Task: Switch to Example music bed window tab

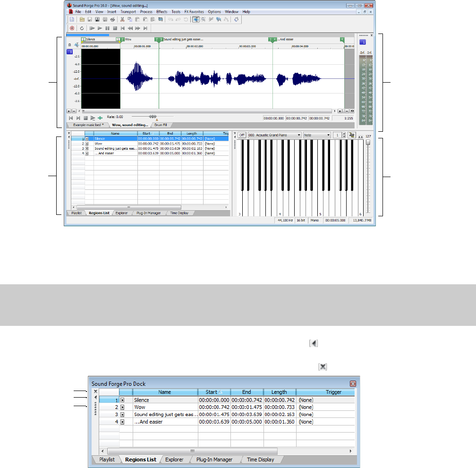Action: (88, 125)
